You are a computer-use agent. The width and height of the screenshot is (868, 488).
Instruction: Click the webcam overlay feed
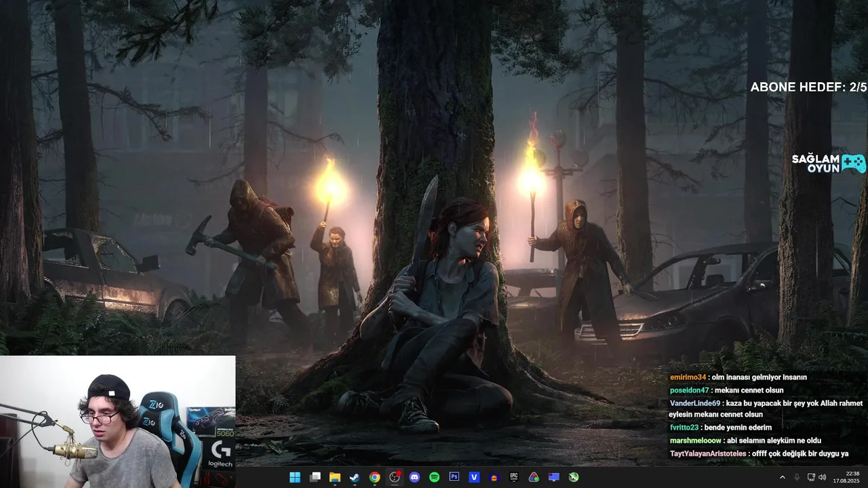[117, 422]
